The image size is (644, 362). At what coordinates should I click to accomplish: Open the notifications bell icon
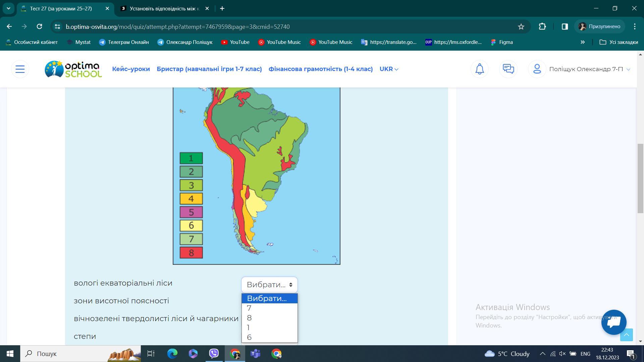pos(480,69)
